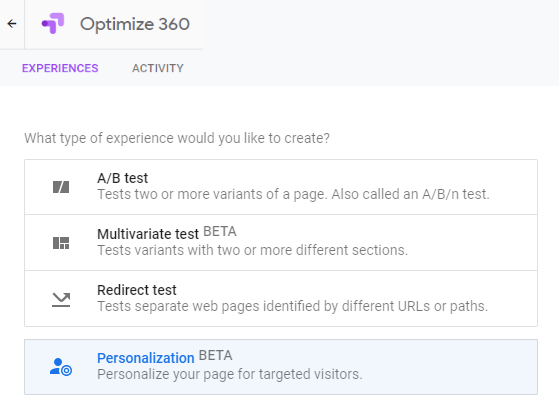Click the purple Optimize logo icon
559x406 pixels.
tap(53, 24)
